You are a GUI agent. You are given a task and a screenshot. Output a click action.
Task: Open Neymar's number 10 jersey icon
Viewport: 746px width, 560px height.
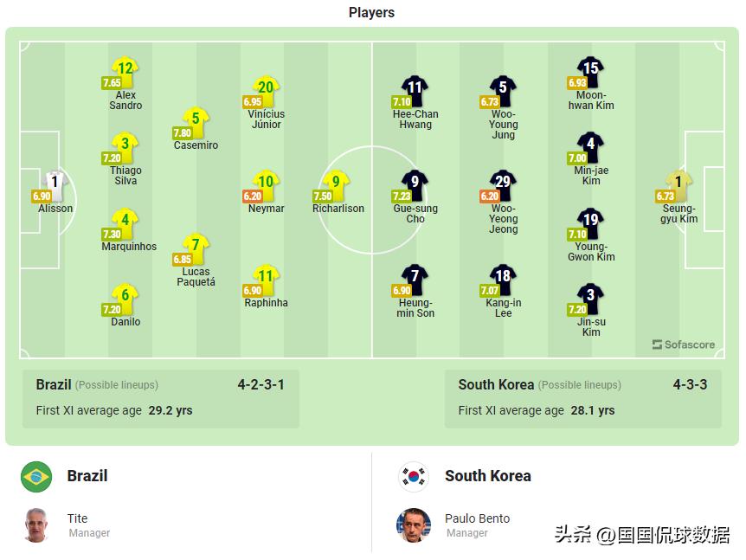point(266,183)
